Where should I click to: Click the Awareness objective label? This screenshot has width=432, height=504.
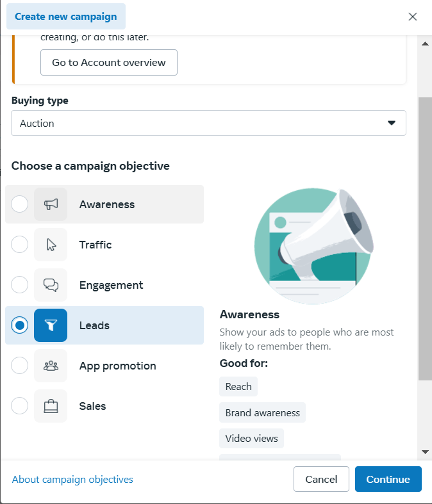pos(107,204)
